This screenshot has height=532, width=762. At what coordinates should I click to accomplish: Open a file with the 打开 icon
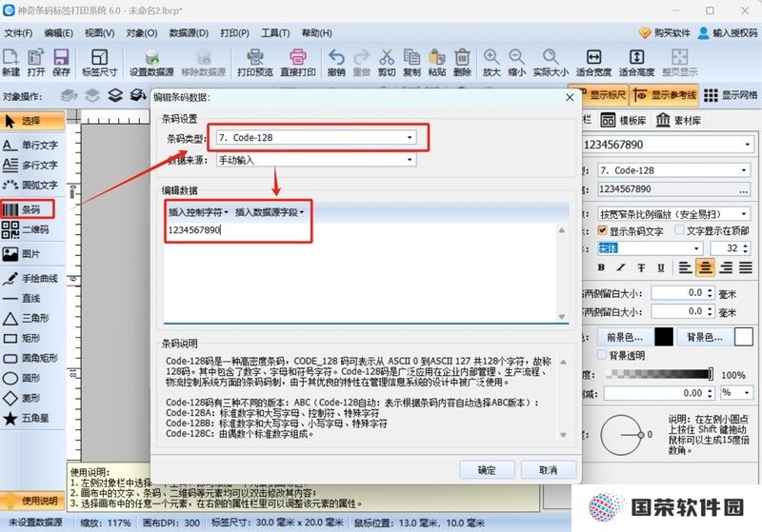tap(35, 62)
